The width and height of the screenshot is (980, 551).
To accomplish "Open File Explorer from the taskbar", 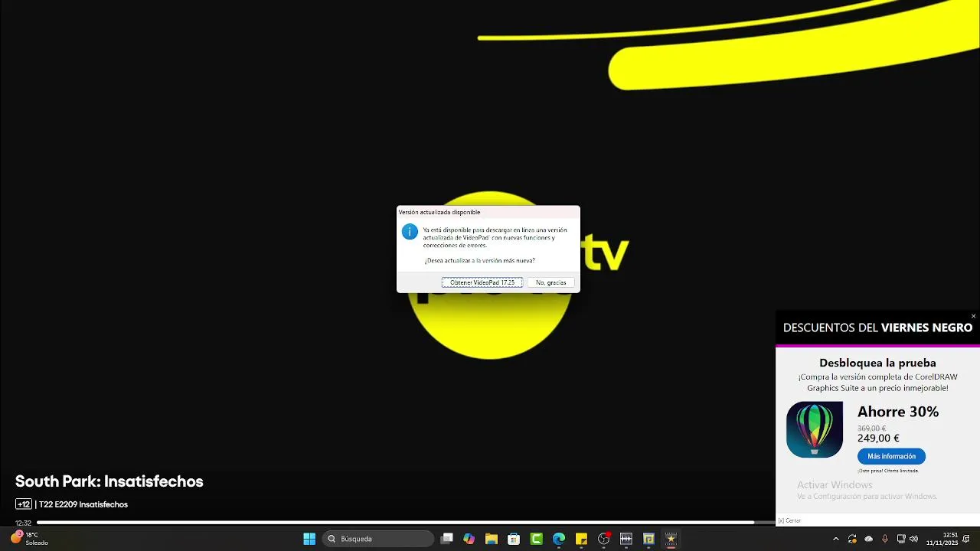I will click(x=492, y=539).
